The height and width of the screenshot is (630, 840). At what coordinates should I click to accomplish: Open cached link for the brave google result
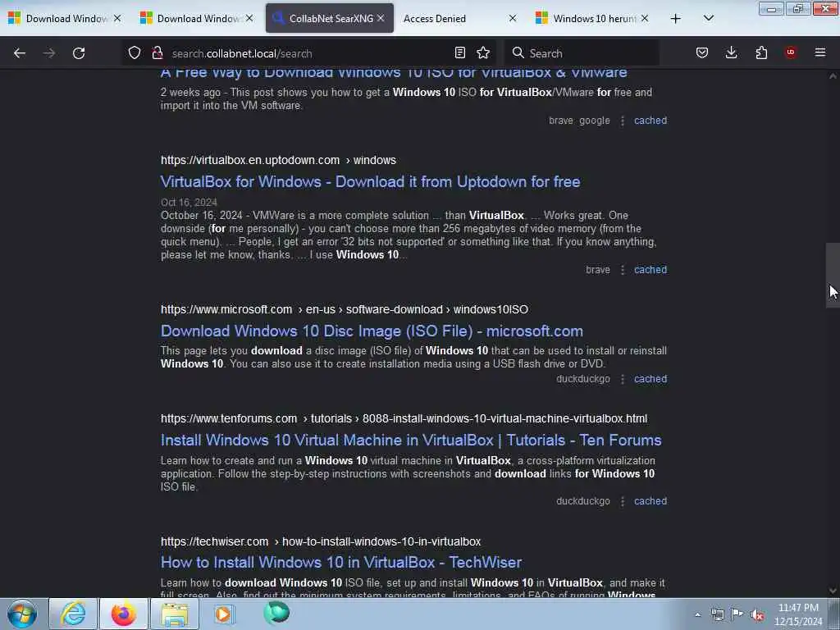(651, 121)
